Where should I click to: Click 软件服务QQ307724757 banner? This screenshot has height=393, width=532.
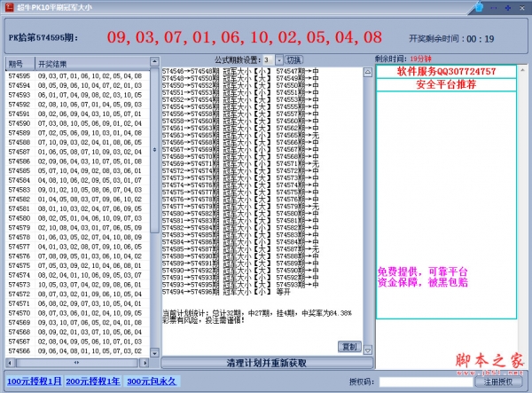click(446, 71)
